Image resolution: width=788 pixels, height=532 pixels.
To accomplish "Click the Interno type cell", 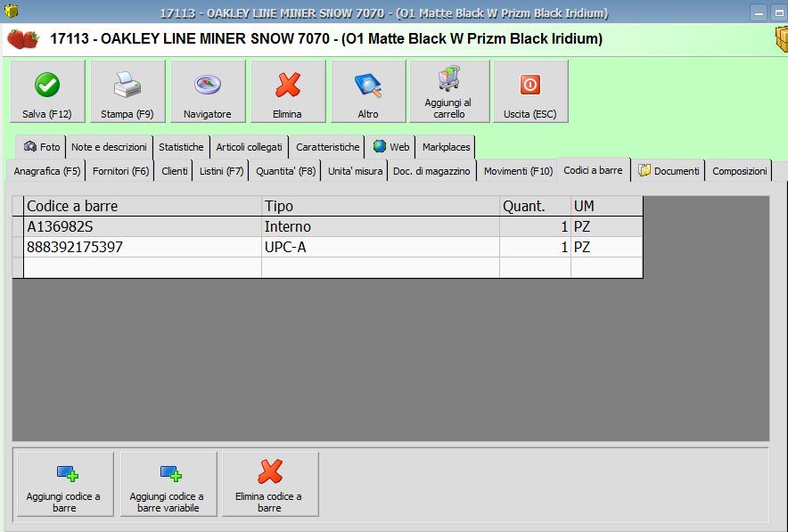I will (x=381, y=226).
